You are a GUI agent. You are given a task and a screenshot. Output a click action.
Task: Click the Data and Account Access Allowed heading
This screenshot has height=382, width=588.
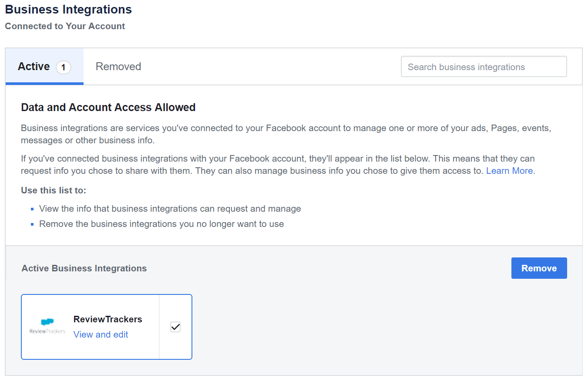[108, 108]
